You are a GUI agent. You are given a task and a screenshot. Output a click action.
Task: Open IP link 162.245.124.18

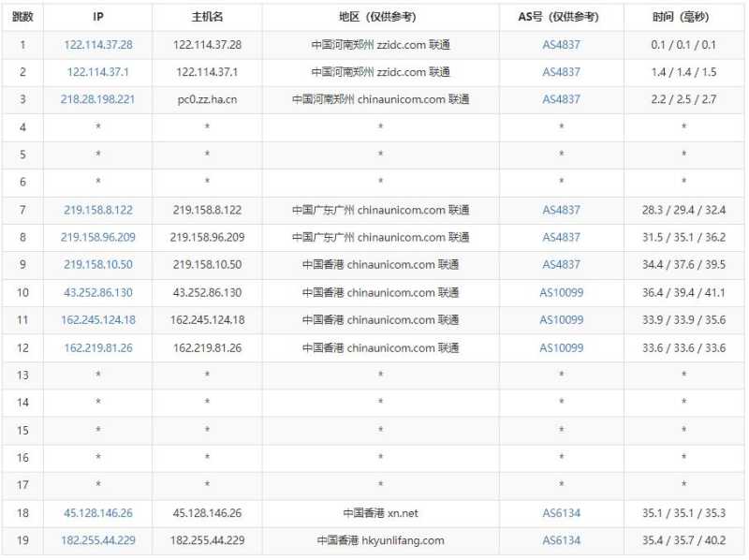[98, 319]
